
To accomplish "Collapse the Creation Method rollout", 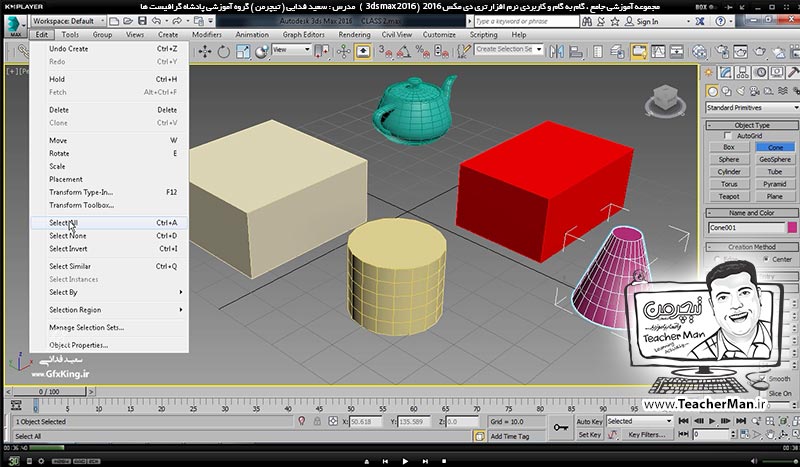I will [x=752, y=247].
